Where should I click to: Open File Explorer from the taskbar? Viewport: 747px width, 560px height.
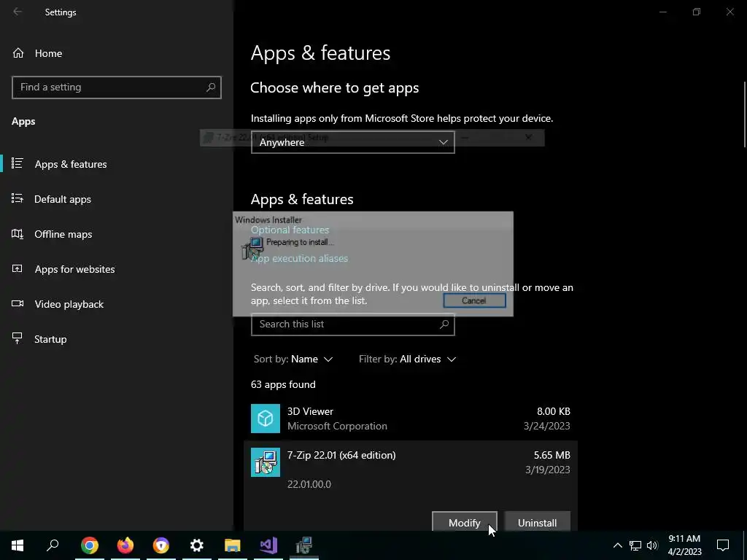233,545
